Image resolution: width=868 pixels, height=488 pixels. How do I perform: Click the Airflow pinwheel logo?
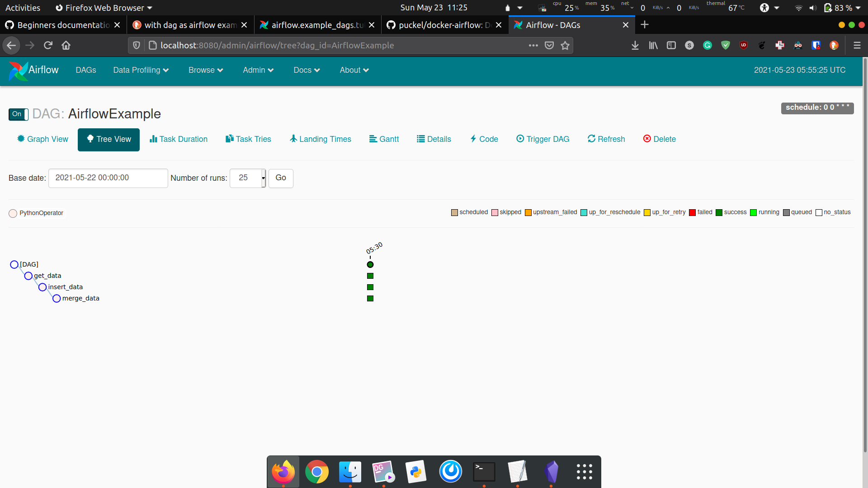[18, 70]
